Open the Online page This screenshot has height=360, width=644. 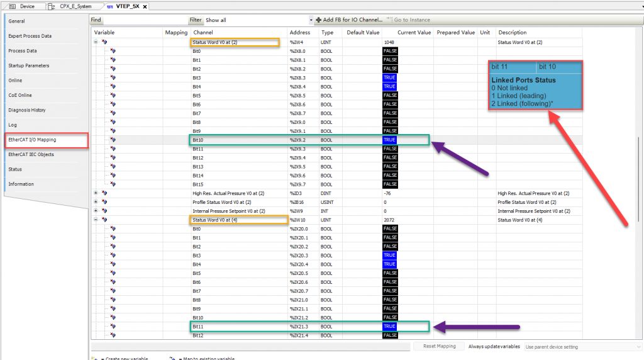pyautogui.click(x=15, y=80)
